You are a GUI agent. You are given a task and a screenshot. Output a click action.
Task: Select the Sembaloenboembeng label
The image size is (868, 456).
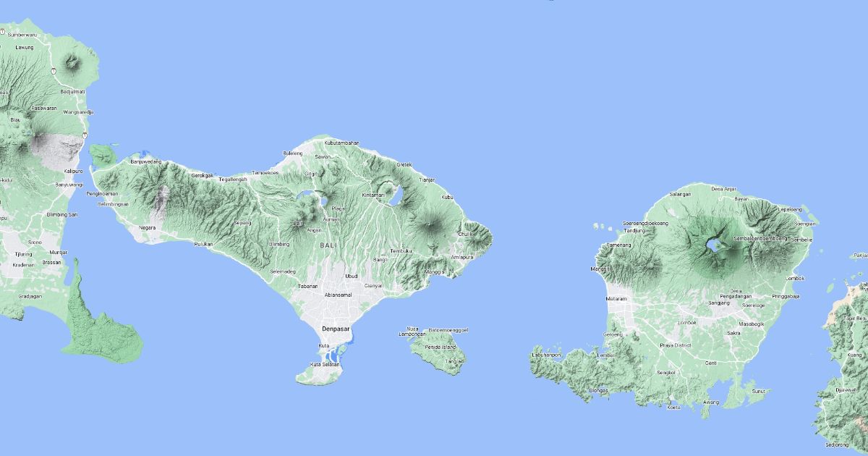(x=760, y=238)
